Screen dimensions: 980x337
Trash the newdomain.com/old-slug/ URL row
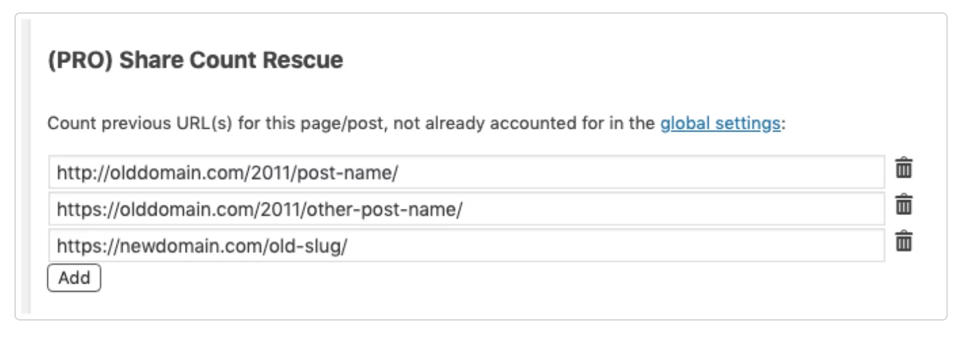pyautogui.click(x=905, y=241)
